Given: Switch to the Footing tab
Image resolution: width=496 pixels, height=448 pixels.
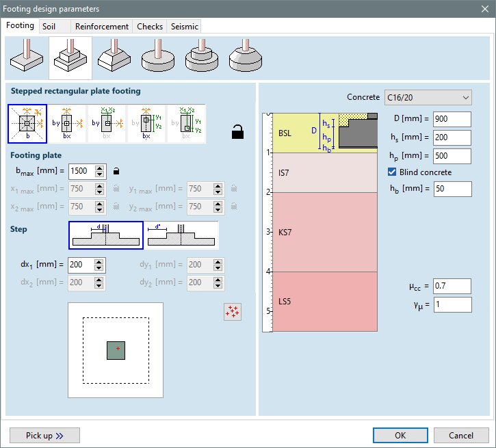Looking at the screenshot, I should tap(21, 25).
